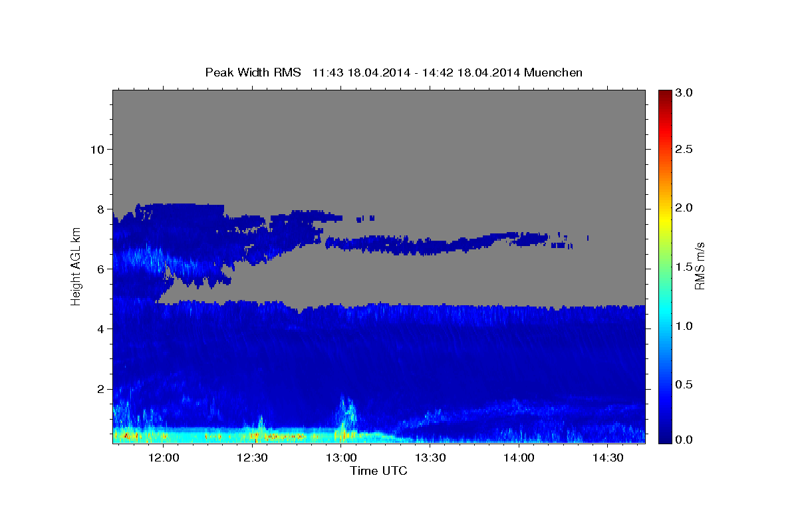This screenshot has height=532, width=798.
Task: Click the height tick label 8
Action: click(101, 209)
